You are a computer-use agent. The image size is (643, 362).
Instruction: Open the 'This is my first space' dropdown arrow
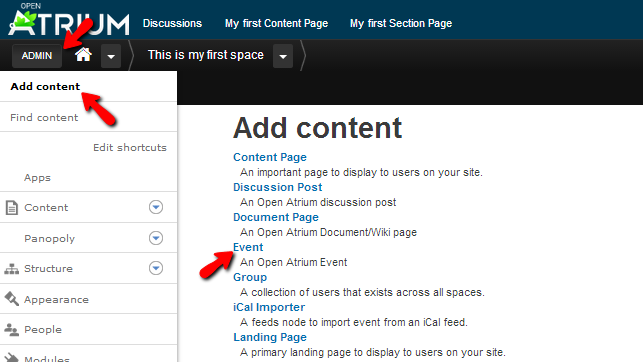[x=283, y=56]
